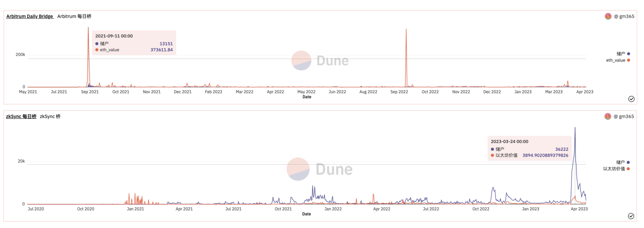Click the May 2021 axis label
This screenshot has height=228, width=644.
[28, 92]
